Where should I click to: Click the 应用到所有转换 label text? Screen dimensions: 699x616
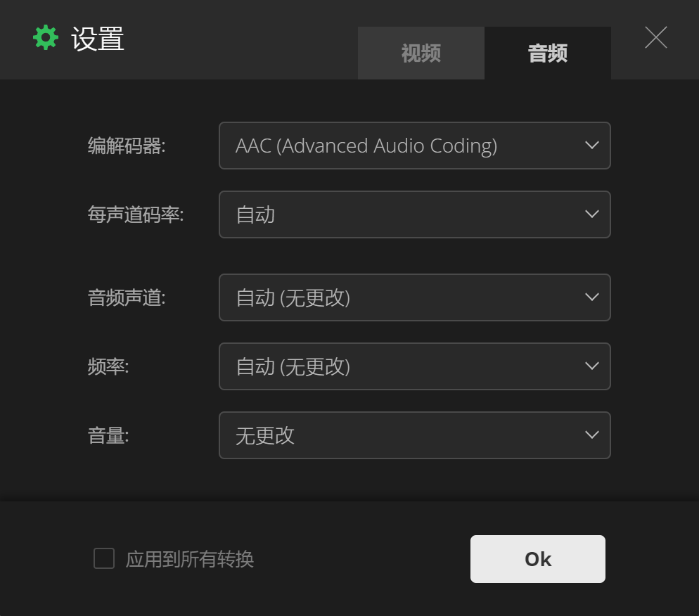189,559
